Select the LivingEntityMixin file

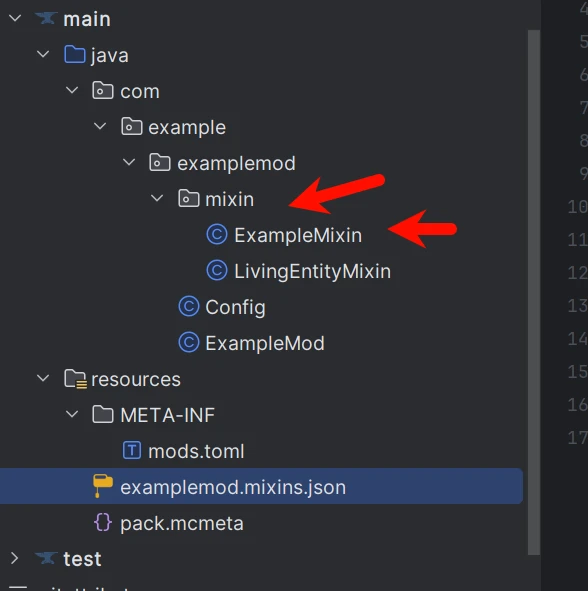coord(312,271)
